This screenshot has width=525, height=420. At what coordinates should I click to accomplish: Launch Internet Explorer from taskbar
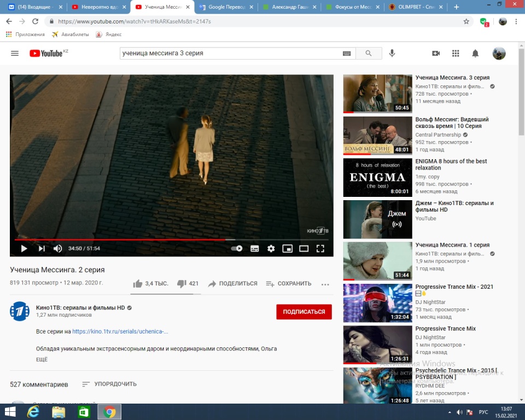[33, 412]
